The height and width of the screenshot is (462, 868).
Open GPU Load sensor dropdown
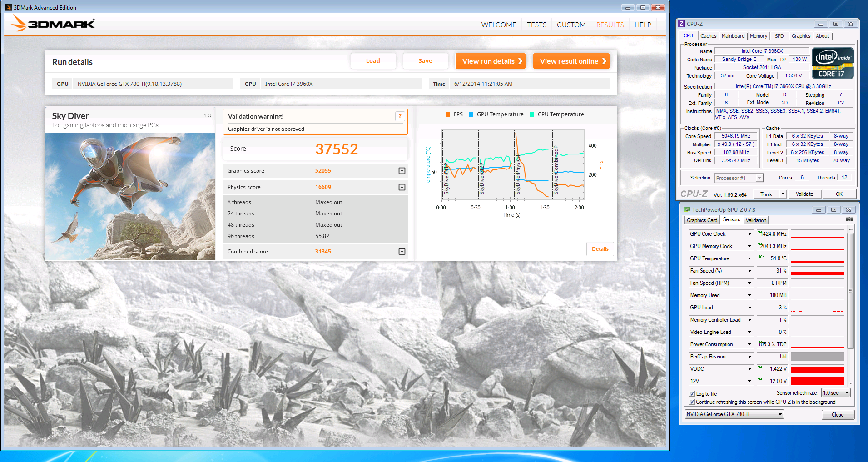[749, 308]
